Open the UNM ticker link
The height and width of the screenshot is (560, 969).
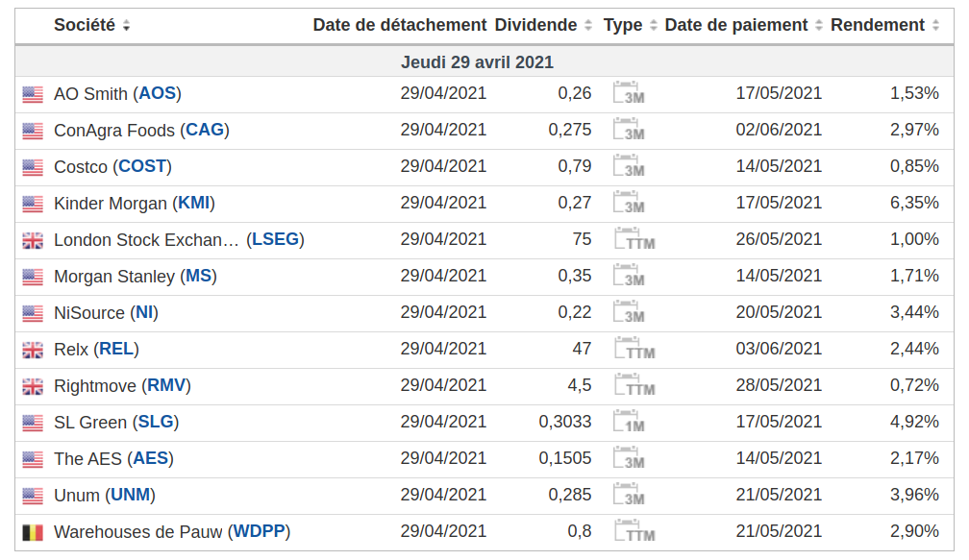[x=131, y=494]
